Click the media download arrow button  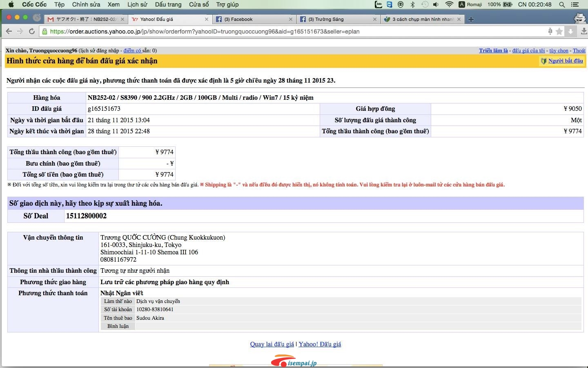point(571,31)
